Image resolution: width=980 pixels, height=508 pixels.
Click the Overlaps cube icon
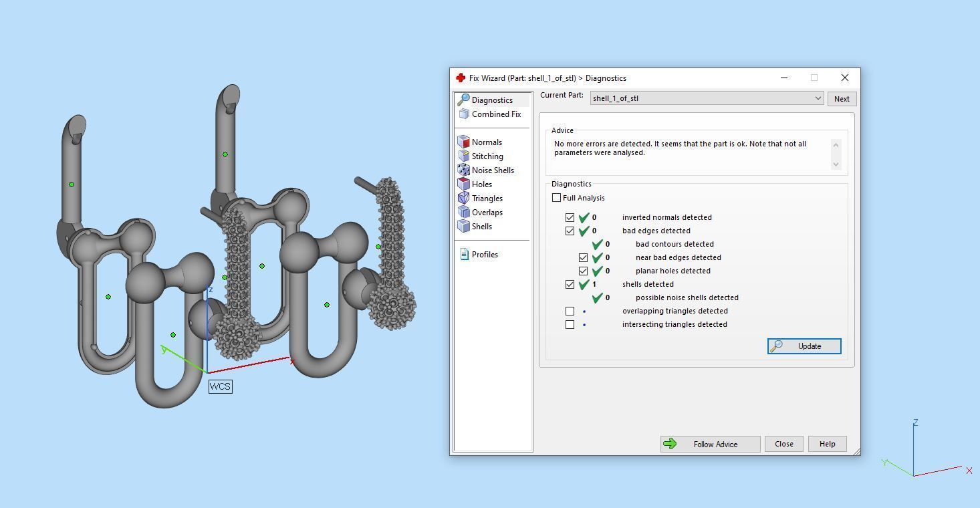coord(463,212)
